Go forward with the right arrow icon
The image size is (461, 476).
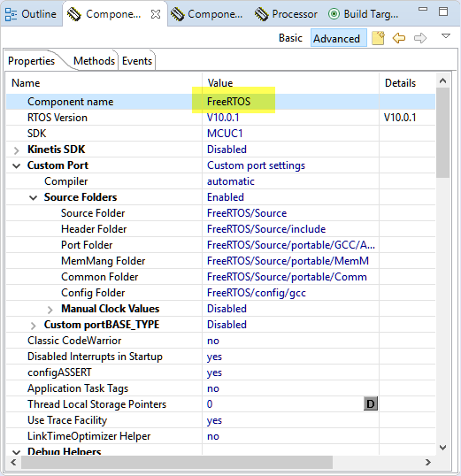(420, 38)
